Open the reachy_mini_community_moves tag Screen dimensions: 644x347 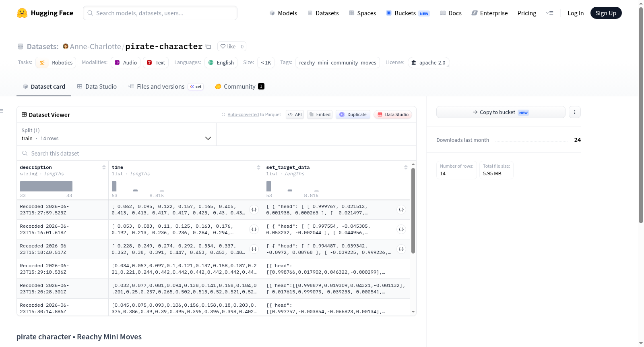click(338, 62)
